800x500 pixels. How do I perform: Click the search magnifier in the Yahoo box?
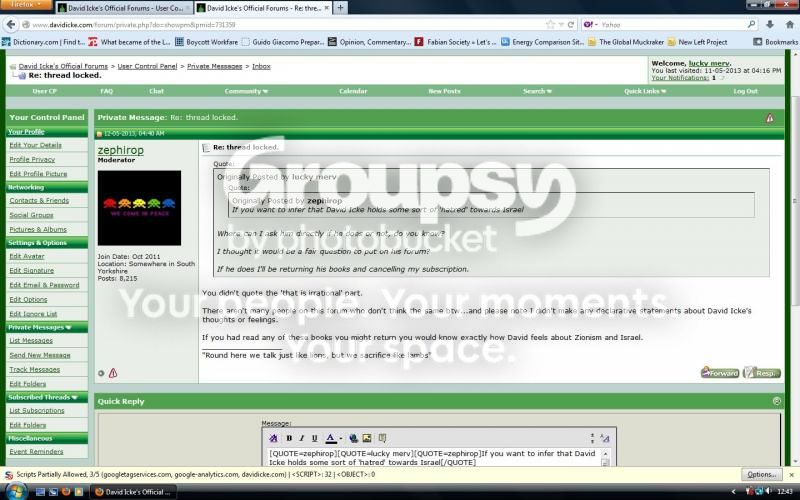pos(751,24)
